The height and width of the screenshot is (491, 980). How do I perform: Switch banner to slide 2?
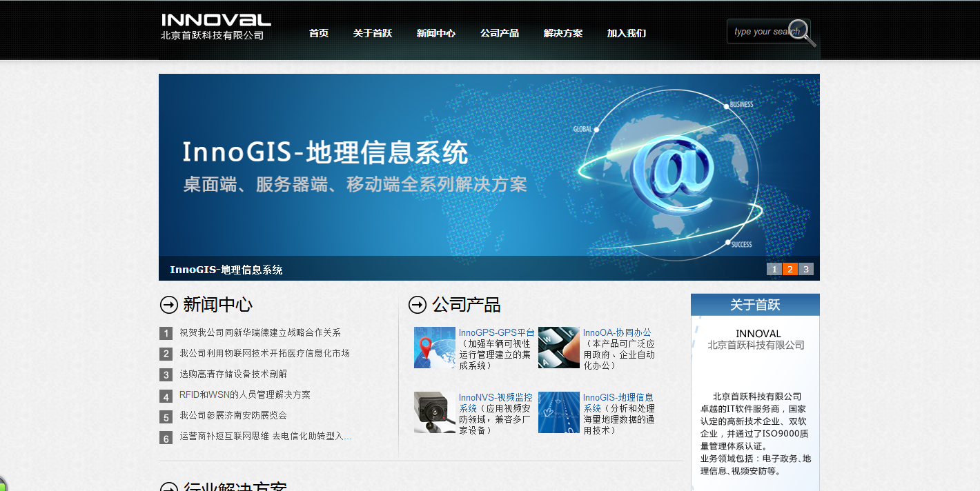[x=790, y=269]
